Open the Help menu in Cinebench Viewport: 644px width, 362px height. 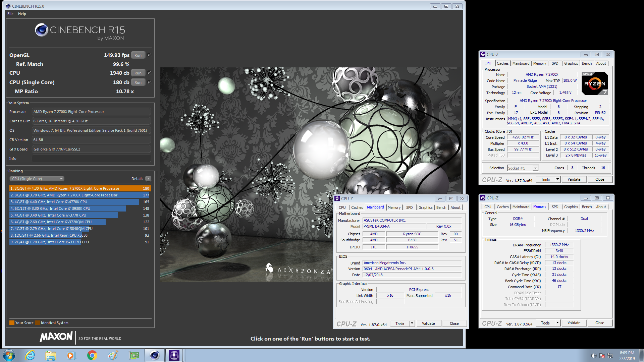[22, 14]
